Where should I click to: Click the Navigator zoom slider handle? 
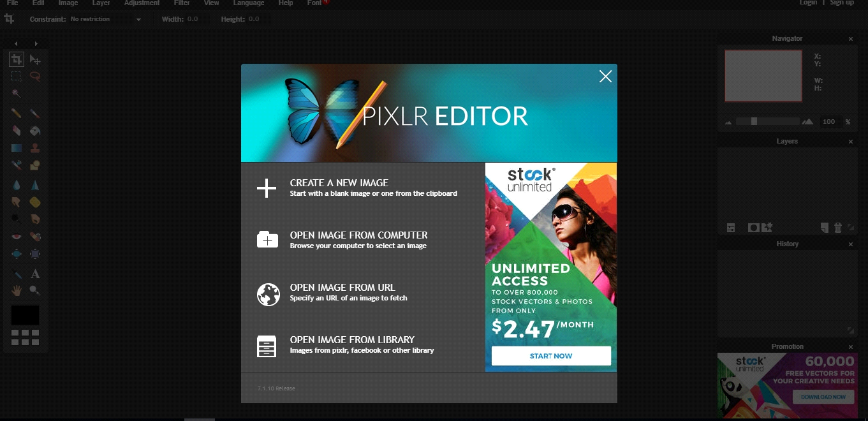pyautogui.click(x=754, y=121)
